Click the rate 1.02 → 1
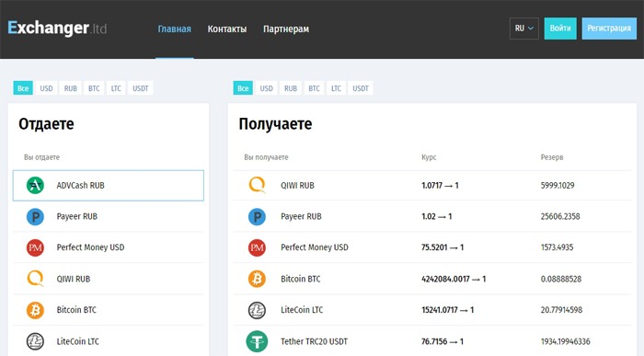This screenshot has width=644, height=356. (x=437, y=217)
